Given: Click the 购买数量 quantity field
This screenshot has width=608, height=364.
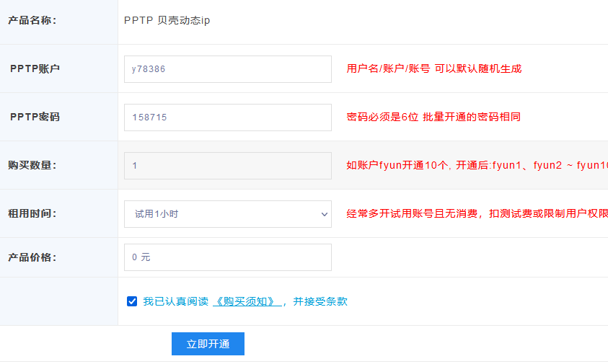Looking at the screenshot, I should (x=227, y=166).
